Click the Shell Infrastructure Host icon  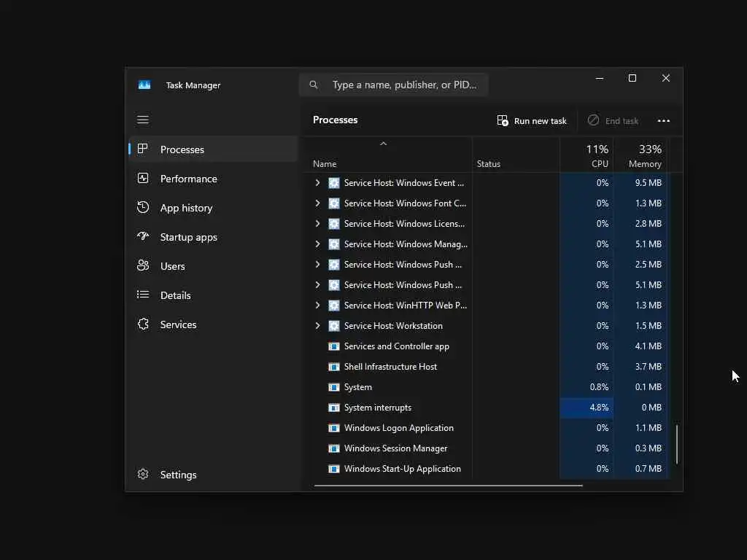coord(334,367)
